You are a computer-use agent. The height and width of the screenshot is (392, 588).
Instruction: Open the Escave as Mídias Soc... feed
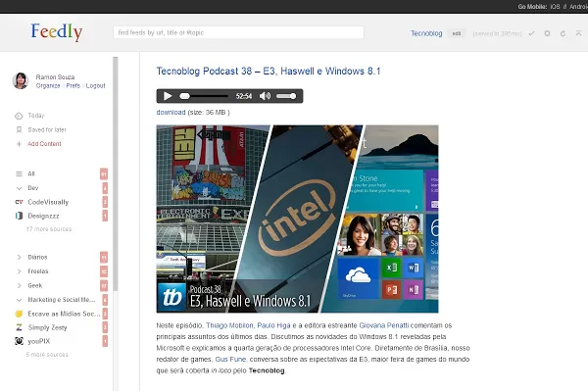pos(64,314)
